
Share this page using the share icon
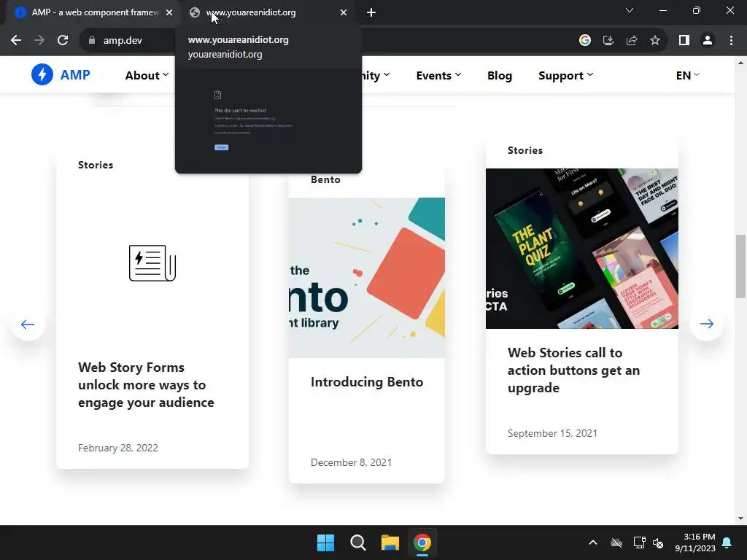tap(632, 41)
